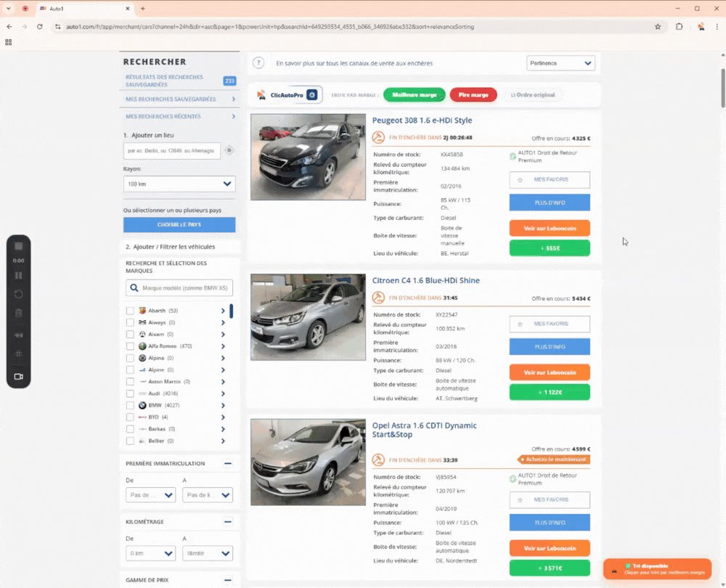The height and width of the screenshot is (588, 726).
Task: Open Mes recherches sauvegardées
Action: tap(180, 99)
